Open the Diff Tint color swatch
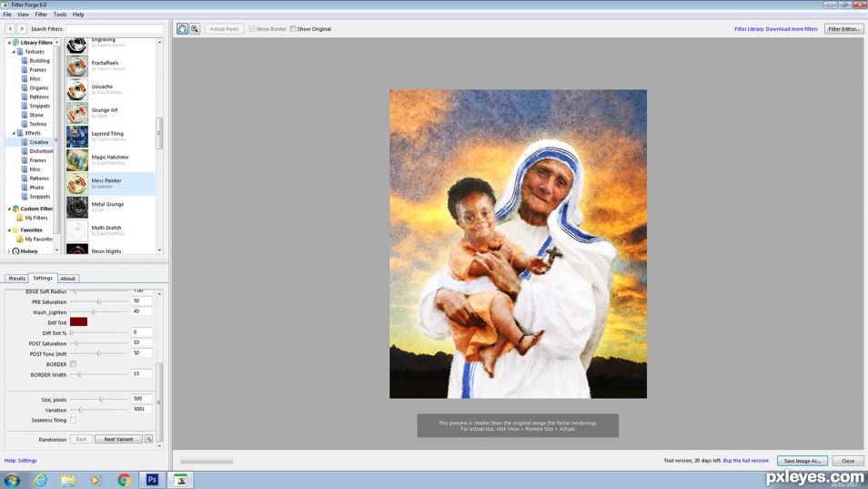Image resolution: width=868 pixels, height=489 pixels. [x=78, y=321]
